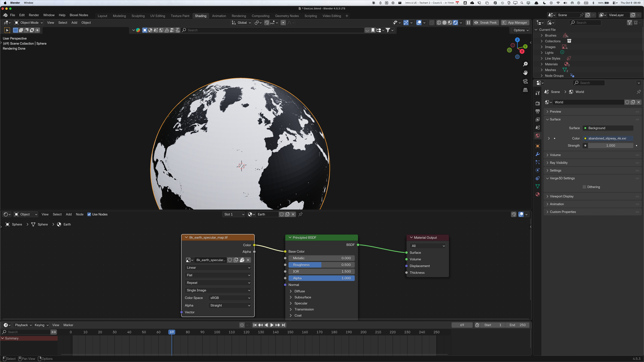The width and height of the screenshot is (644, 362).
Task: Toggle the Use Nodes checkbox
Action: 89,214
